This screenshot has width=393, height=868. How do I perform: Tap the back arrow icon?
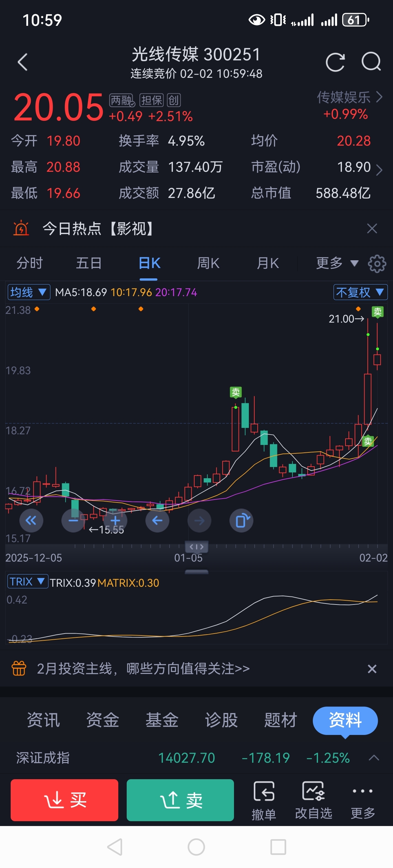[23, 62]
